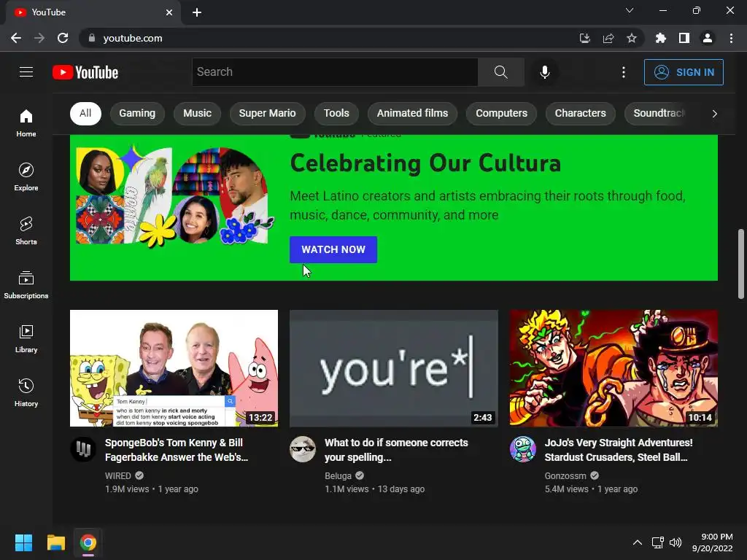Screen dimensions: 747x560
Task: Open Shorts in sidebar
Action: click(x=26, y=231)
